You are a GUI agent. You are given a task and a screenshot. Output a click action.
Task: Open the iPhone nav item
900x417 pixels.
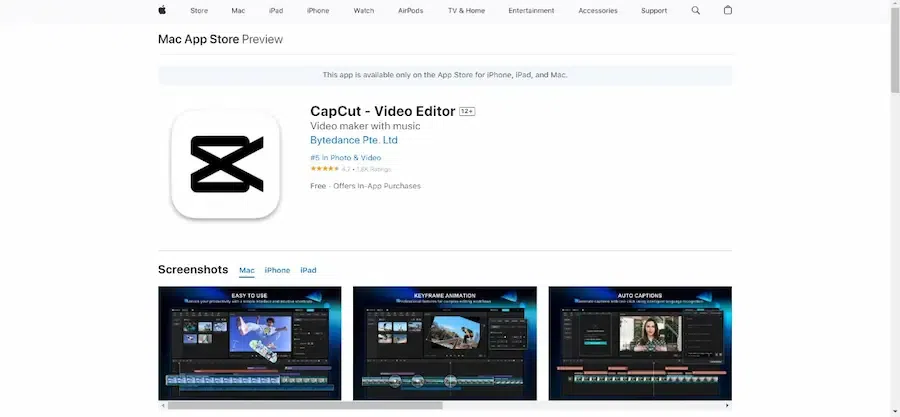[318, 10]
